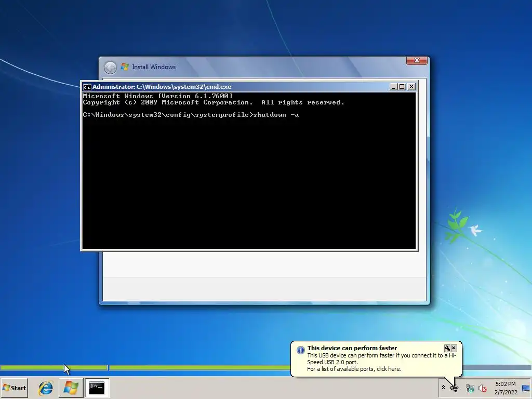Click the shutdown -a command line
Viewport: 532px width, 399px height.
pyautogui.click(x=191, y=115)
